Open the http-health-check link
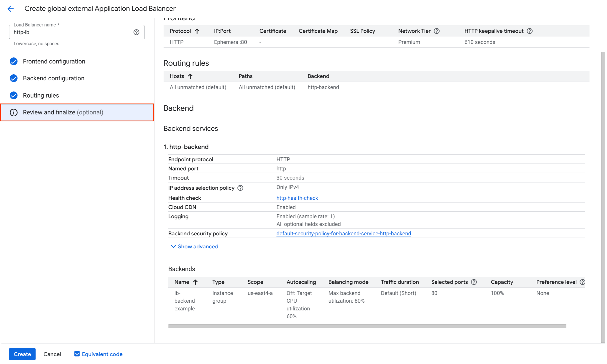Screen dimensions: 607x364 coord(297,198)
